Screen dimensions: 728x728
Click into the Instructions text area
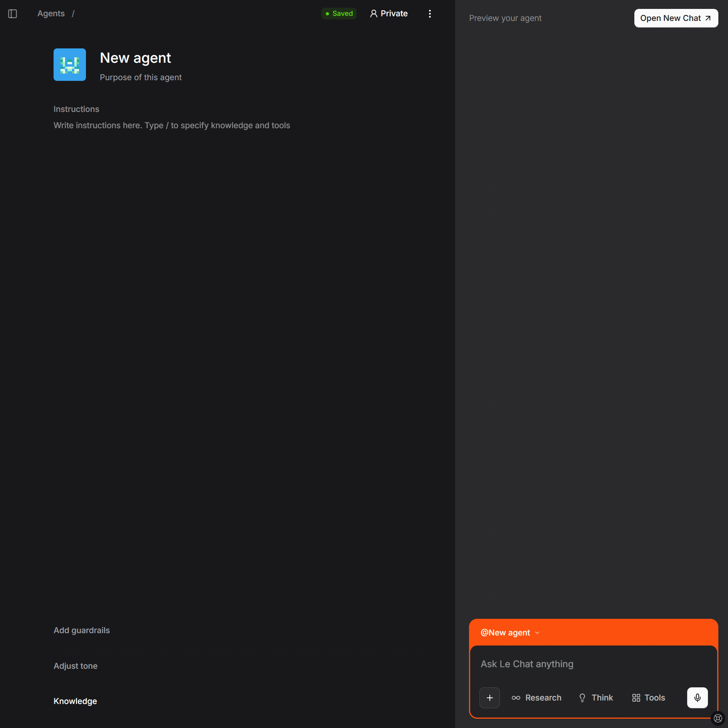tap(237, 125)
